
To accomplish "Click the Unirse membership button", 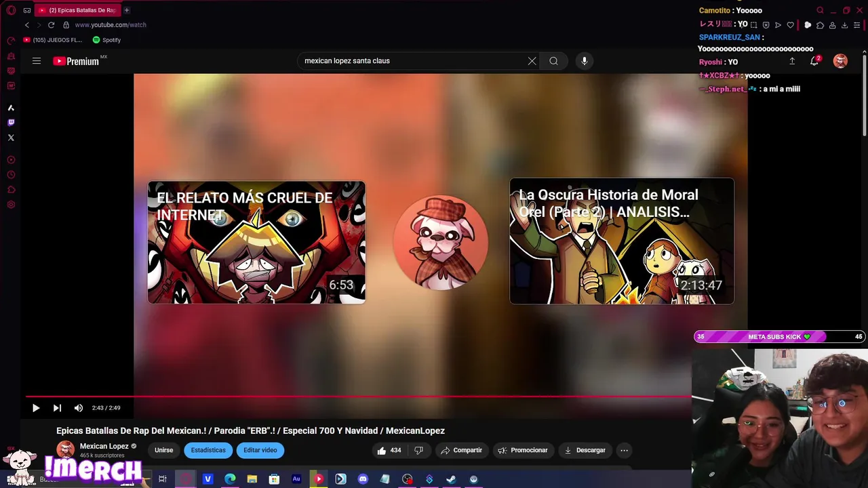I will click(x=164, y=450).
